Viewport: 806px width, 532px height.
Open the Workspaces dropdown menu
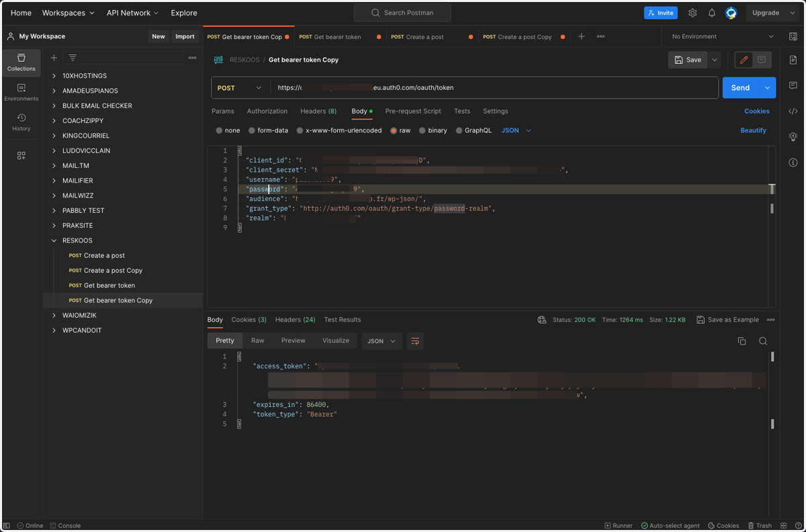pos(69,13)
